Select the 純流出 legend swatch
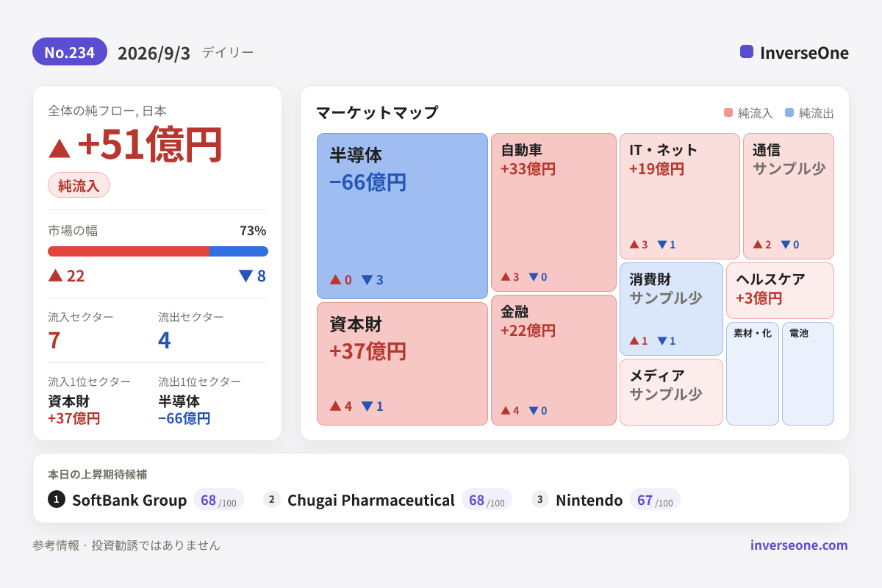The height and width of the screenshot is (588, 882). (789, 112)
